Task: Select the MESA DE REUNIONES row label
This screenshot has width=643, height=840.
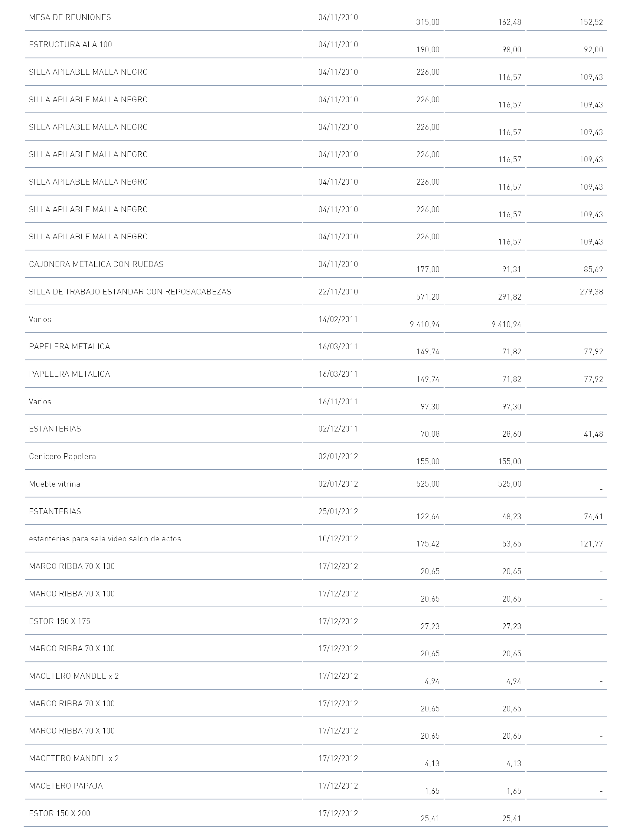Action: [70, 17]
